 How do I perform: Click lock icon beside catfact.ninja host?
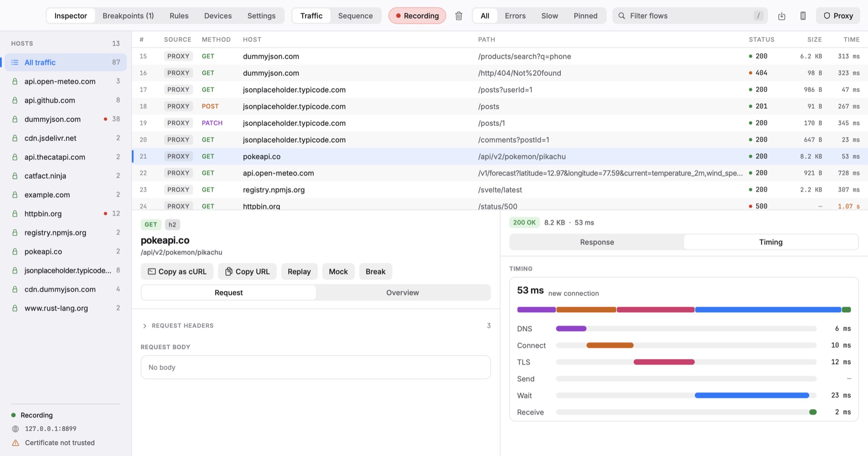(x=15, y=176)
